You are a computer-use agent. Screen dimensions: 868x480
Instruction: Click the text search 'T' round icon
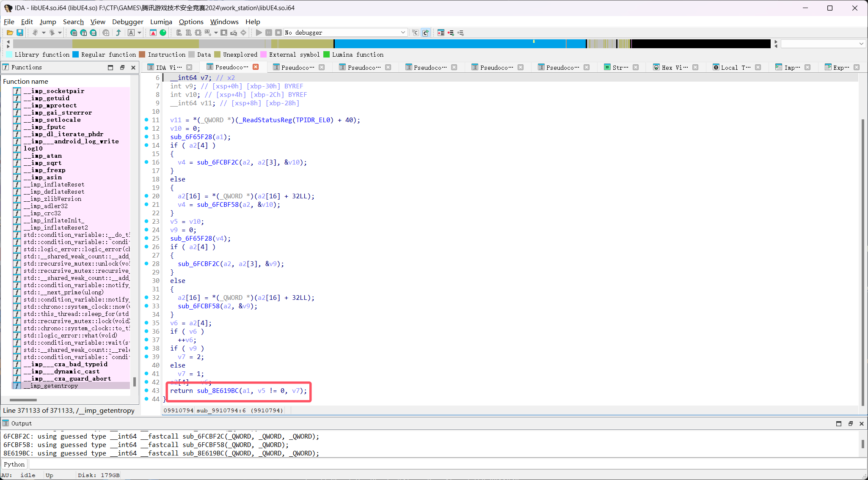(83, 33)
